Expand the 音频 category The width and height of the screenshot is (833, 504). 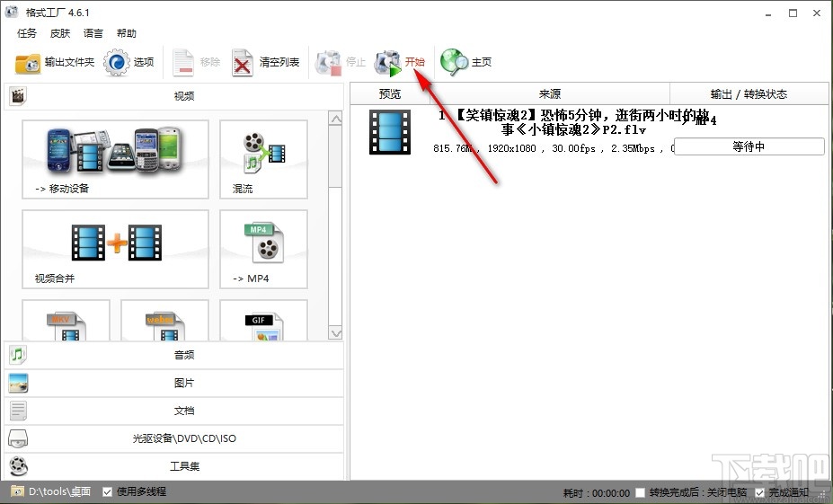coord(173,355)
